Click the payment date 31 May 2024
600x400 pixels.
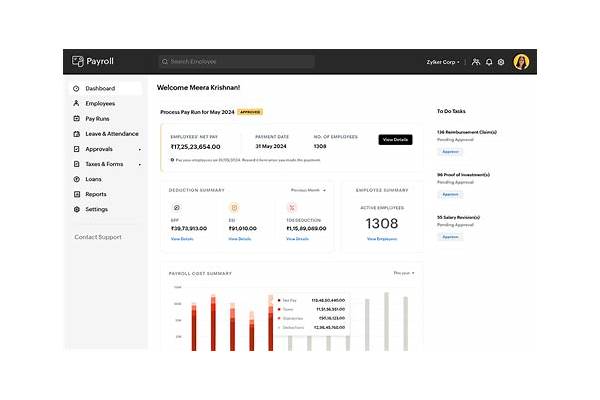tap(271, 146)
